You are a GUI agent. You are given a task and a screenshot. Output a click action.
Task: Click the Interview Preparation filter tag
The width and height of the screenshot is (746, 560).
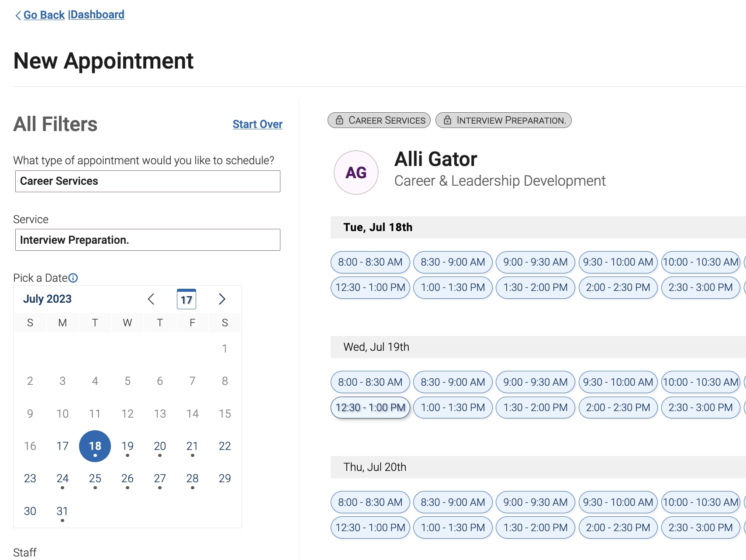pos(504,120)
